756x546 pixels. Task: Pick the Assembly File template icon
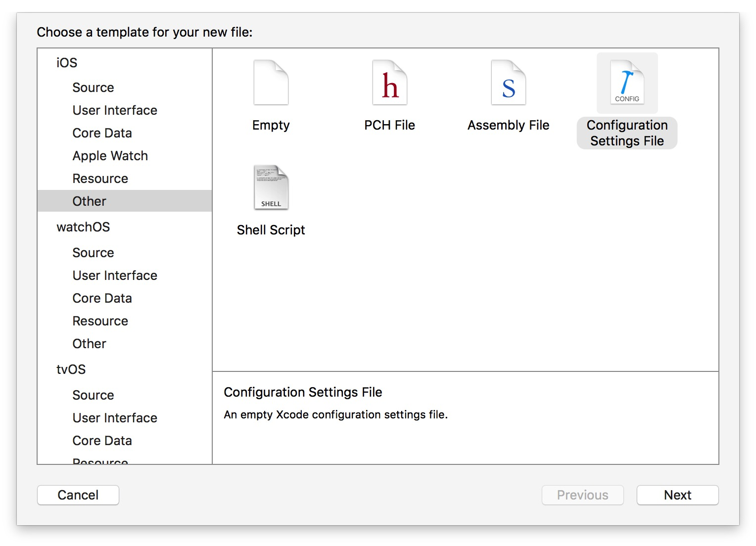click(508, 83)
